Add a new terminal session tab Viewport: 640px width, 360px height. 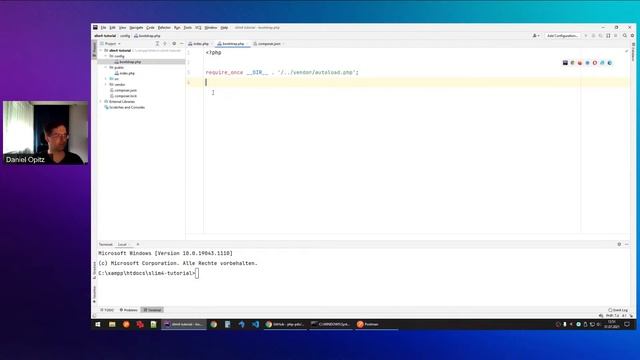tap(138, 244)
